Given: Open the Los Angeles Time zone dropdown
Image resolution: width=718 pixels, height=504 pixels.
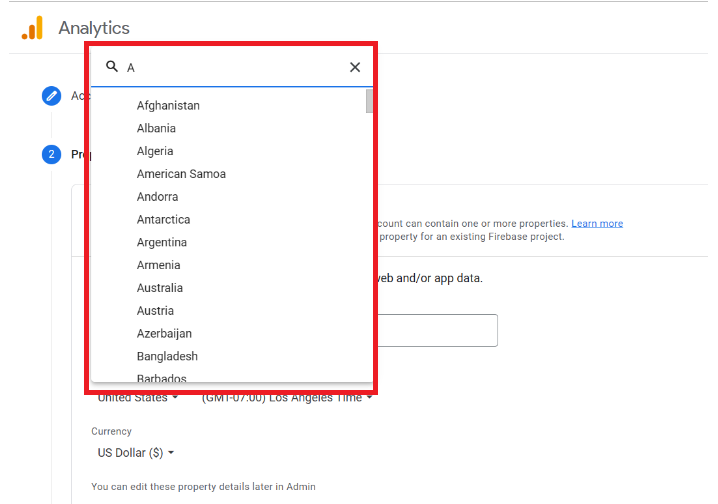Looking at the screenshot, I should [287, 397].
